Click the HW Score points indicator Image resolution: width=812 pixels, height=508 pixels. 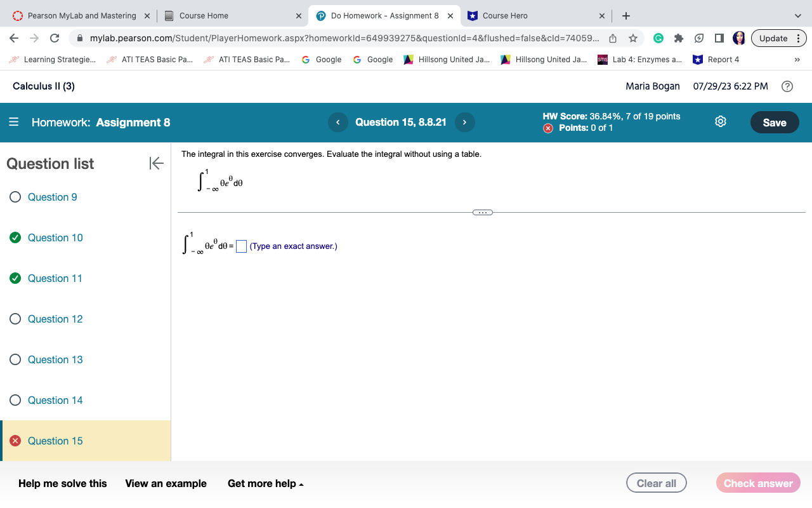click(611, 116)
